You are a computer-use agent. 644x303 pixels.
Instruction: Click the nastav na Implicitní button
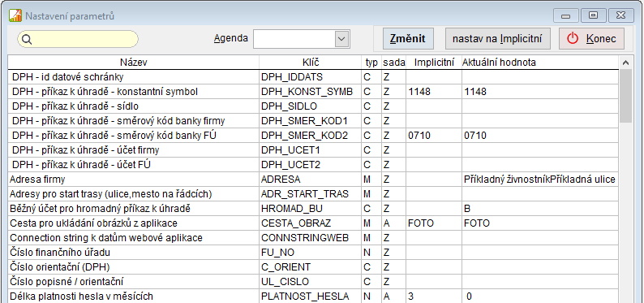(x=498, y=39)
